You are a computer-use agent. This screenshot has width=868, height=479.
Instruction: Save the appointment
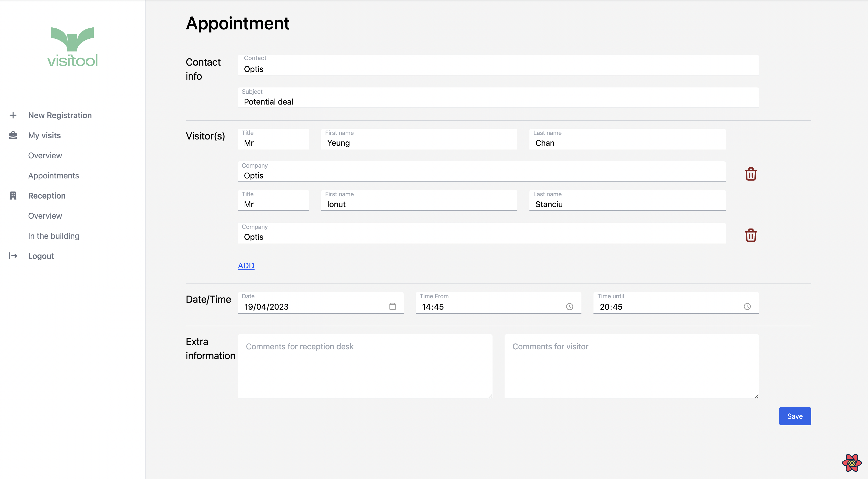point(795,416)
